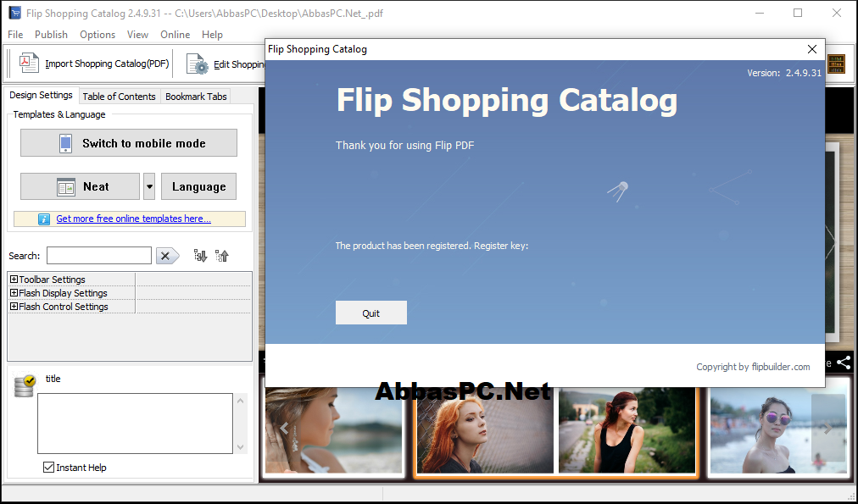Viewport: 858px width, 504px height.
Task: Select thumbnail of woman wearing sunglasses
Action: pos(777,430)
